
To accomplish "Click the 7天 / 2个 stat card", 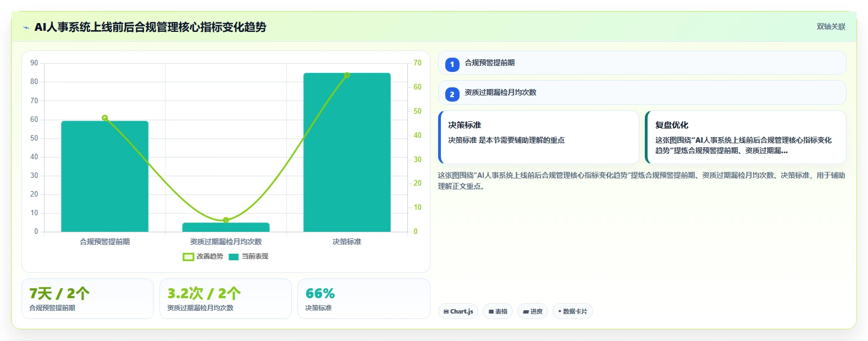I will pos(87,299).
